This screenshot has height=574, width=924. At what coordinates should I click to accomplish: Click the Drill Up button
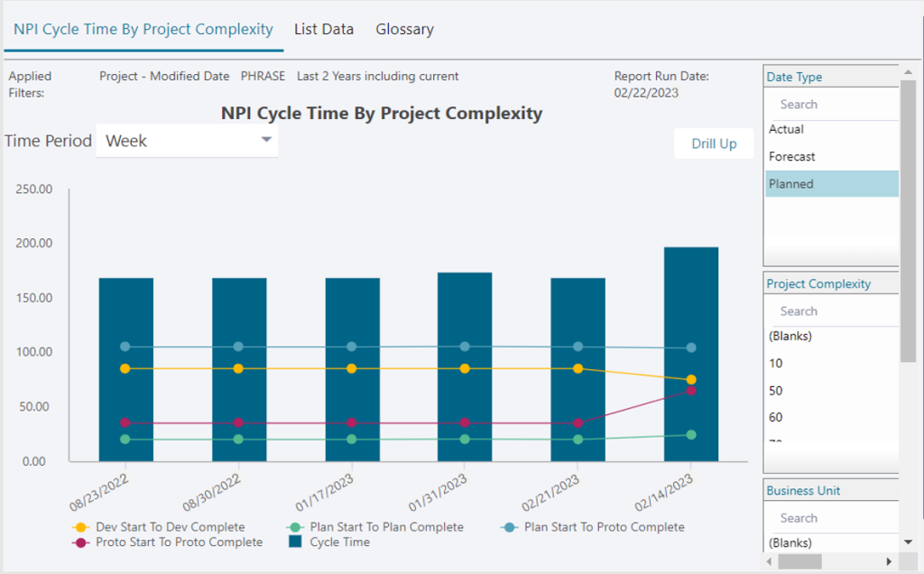tap(714, 143)
